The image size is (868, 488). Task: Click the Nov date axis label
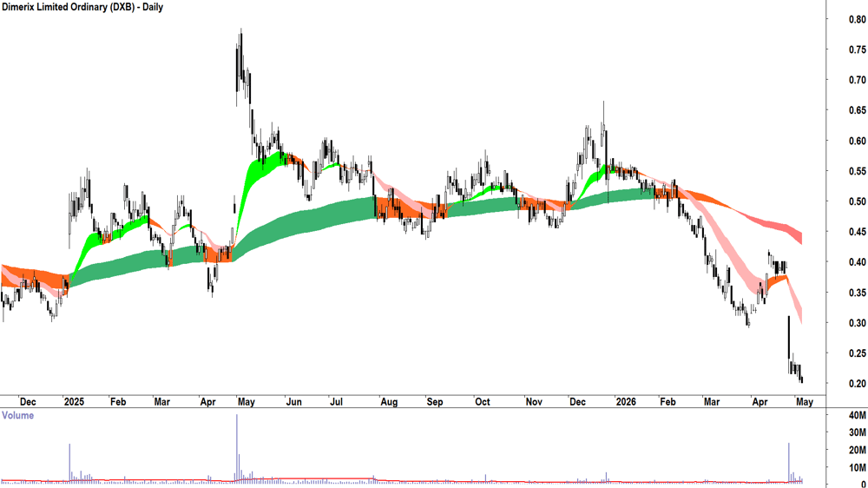[534, 401]
